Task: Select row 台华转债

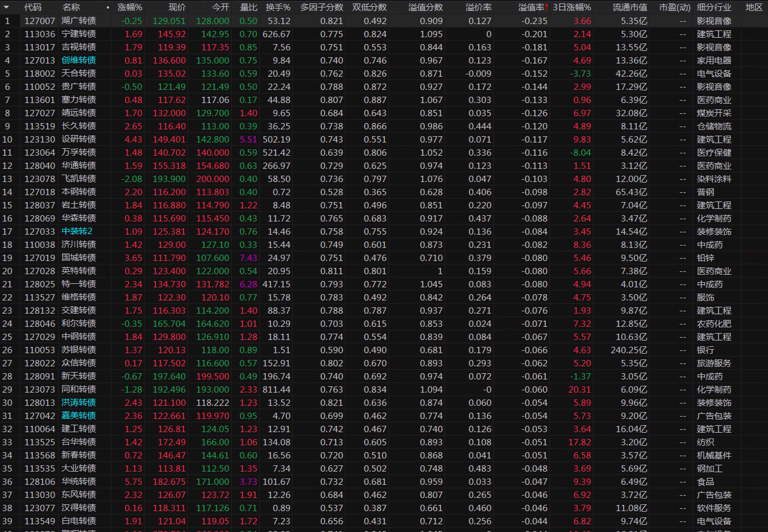Action: click(384, 442)
